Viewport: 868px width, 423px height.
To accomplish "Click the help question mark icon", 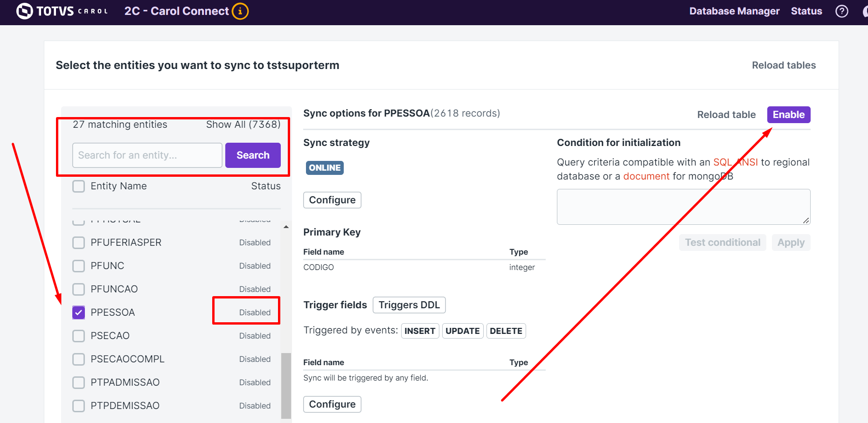I will (841, 11).
